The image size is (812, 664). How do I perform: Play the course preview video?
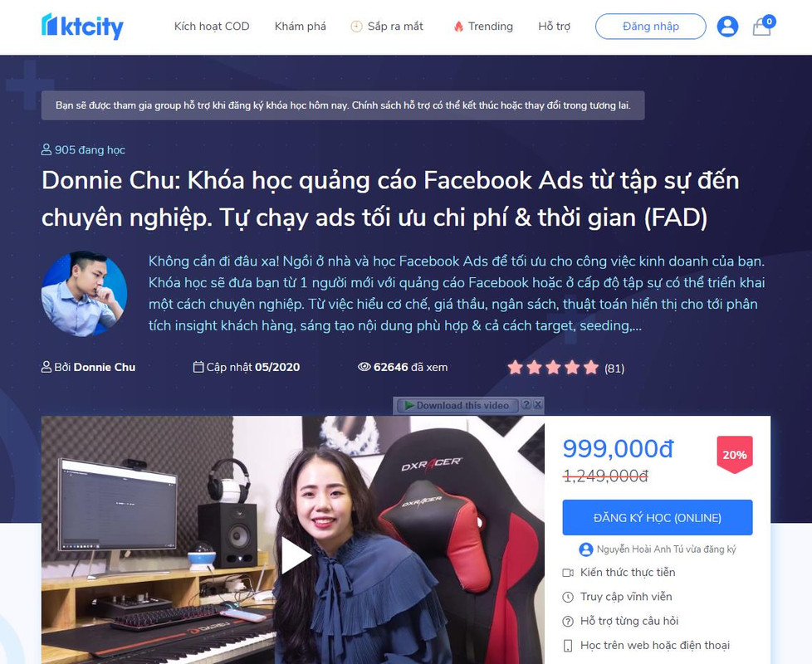[x=295, y=555]
